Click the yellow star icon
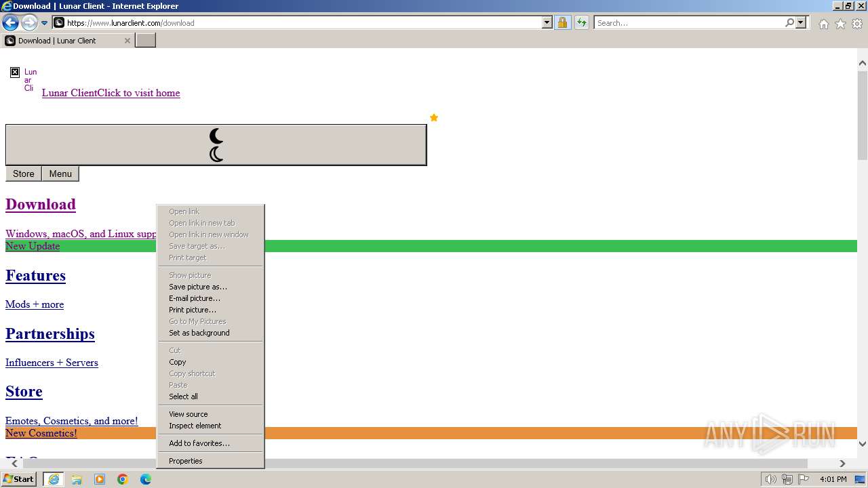 434,117
